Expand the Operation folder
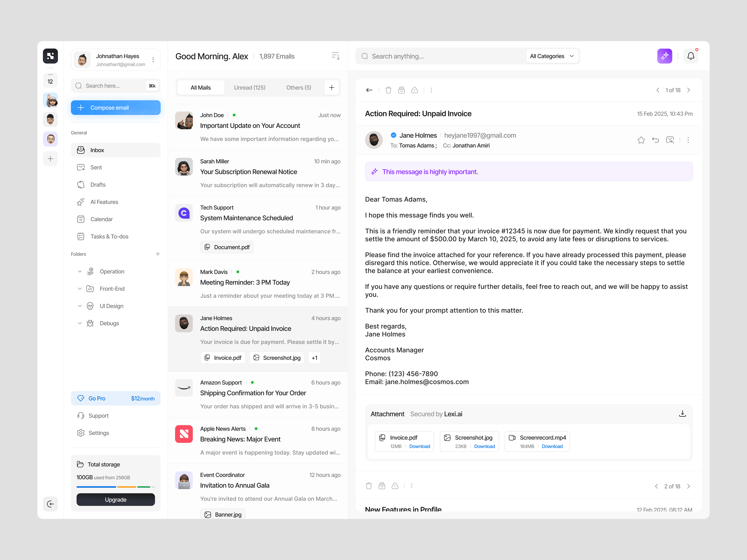This screenshot has height=560, width=747. pos(80,271)
